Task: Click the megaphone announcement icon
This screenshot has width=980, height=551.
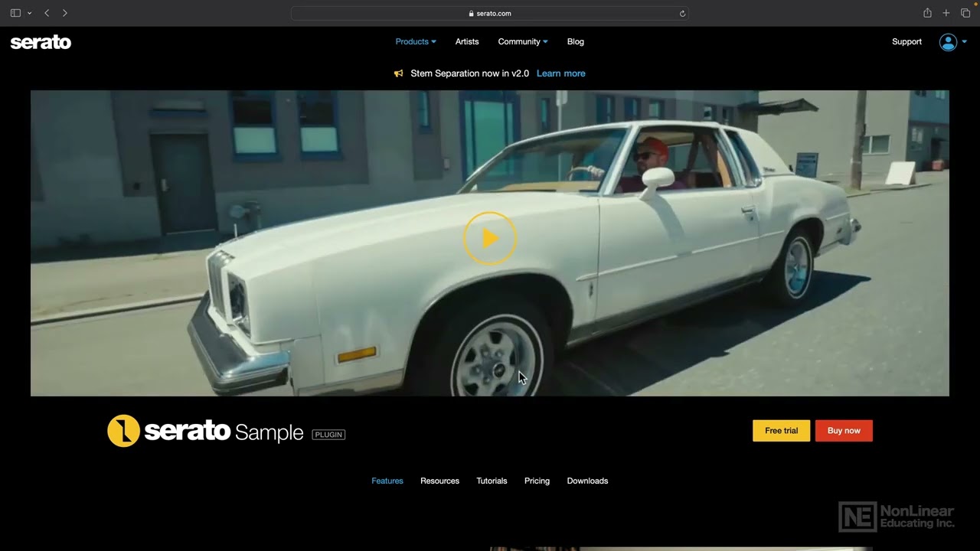Action: [x=398, y=73]
